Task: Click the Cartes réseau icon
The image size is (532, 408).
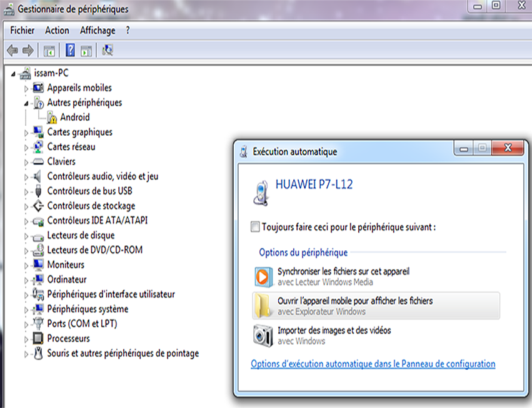Action: point(38,147)
